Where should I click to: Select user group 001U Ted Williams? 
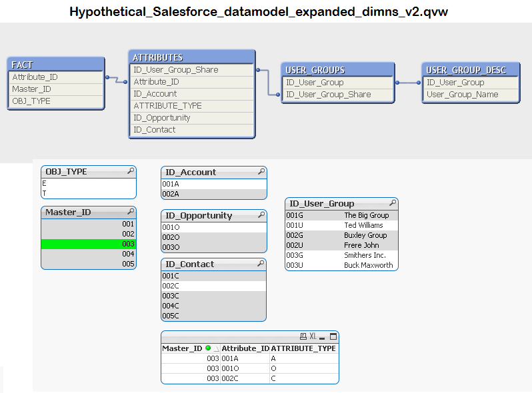[x=341, y=225]
